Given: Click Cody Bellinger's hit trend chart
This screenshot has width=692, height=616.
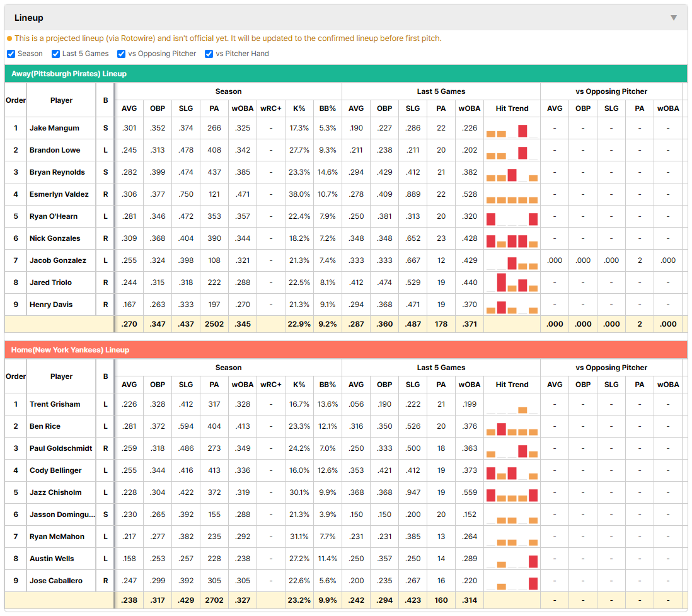Looking at the screenshot, I should pos(512,472).
